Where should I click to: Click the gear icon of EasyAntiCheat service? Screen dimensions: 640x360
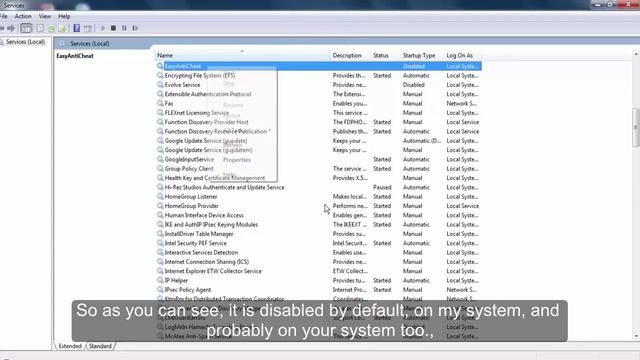[160, 66]
